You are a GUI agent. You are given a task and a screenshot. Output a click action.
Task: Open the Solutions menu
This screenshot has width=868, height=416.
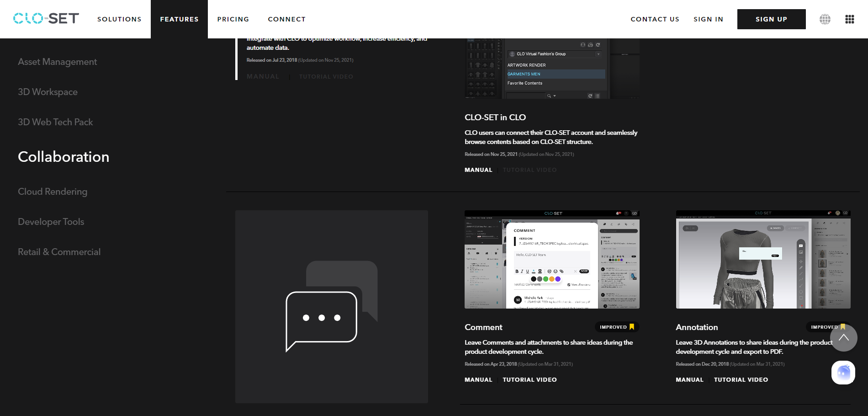click(119, 19)
